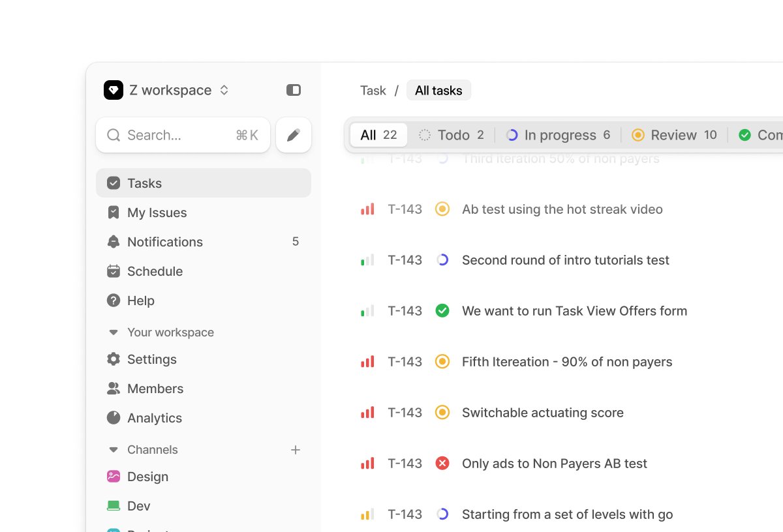This screenshot has height=532, width=783.
Task: Click priority bars for Fifth Itereation task
Action: pos(367,362)
